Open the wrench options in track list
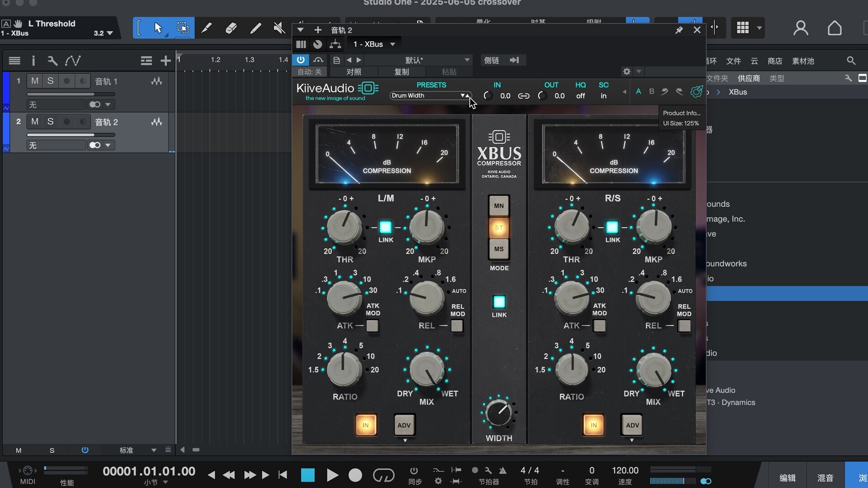Screen dimensions: 868x488 [x=52, y=61]
